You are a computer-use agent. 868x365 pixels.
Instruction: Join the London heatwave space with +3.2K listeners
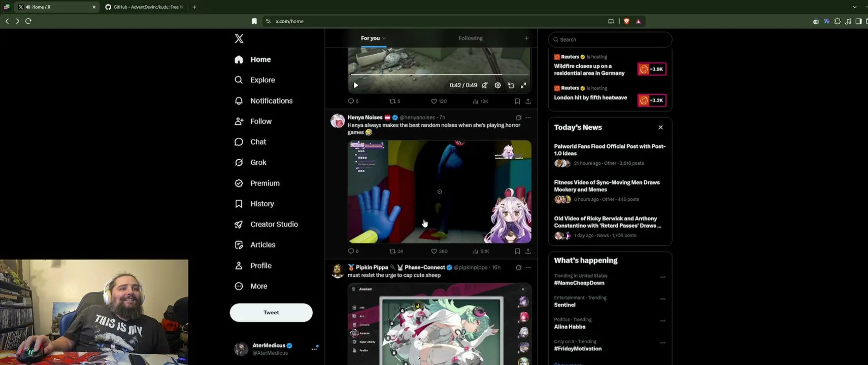coord(652,100)
